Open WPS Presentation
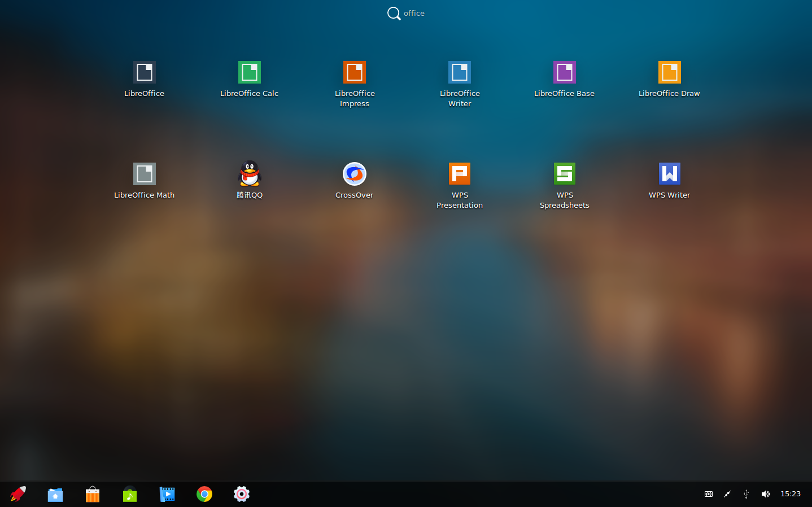The height and width of the screenshot is (507, 812). click(x=460, y=174)
